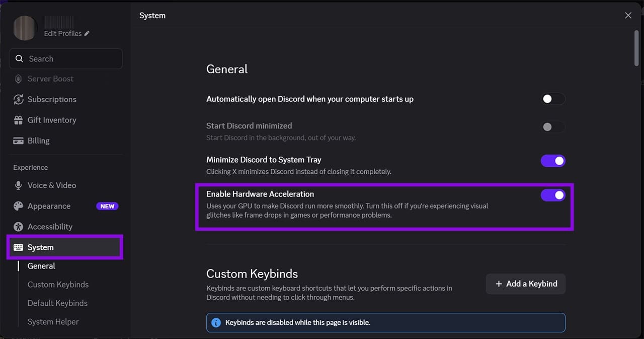Click the Server Boost gem icon
This screenshot has width=644, height=339.
pyautogui.click(x=18, y=79)
